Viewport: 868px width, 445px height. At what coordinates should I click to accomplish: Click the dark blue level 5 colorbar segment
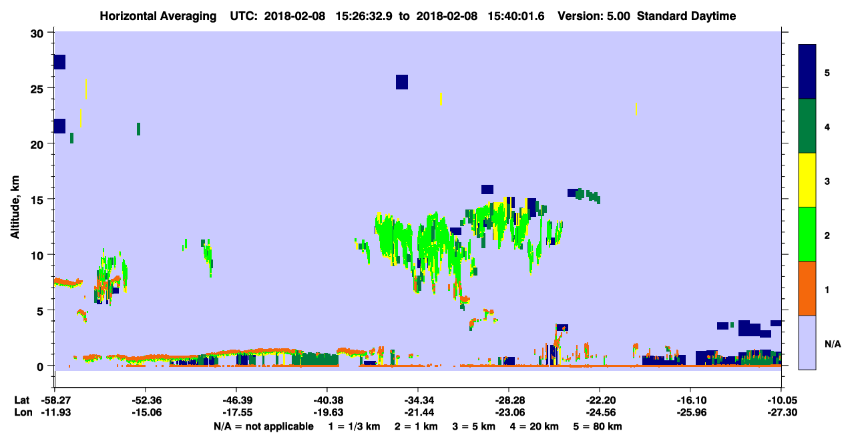point(807,72)
